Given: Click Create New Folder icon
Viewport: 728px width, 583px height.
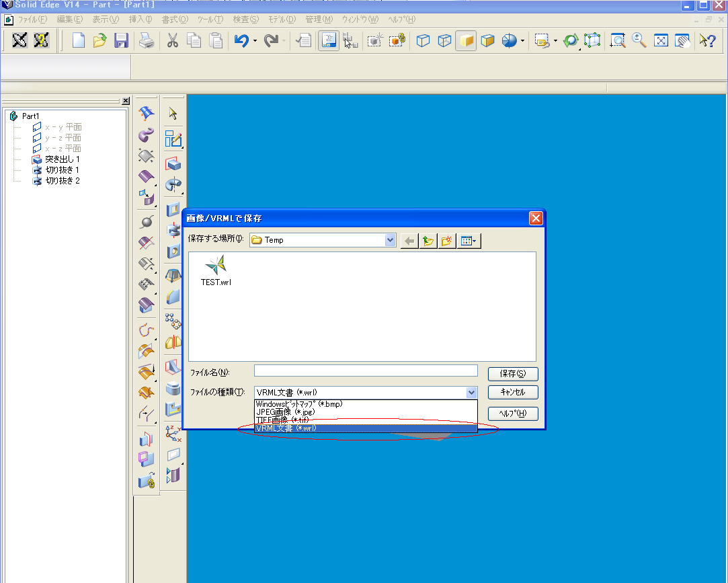Looking at the screenshot, I should (446, 241).
